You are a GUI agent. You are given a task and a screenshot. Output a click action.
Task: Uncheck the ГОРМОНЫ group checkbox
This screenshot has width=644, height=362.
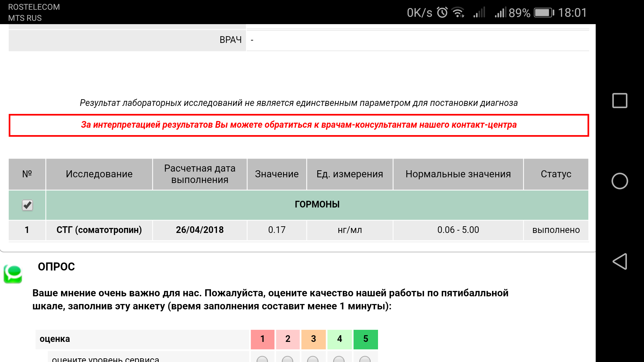(27, 205)
